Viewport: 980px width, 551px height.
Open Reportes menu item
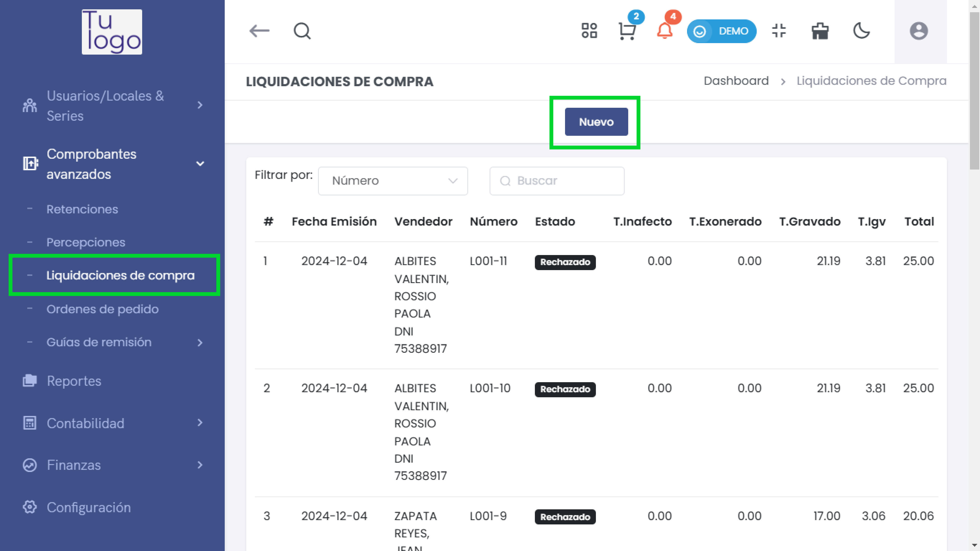pos(74,381)
